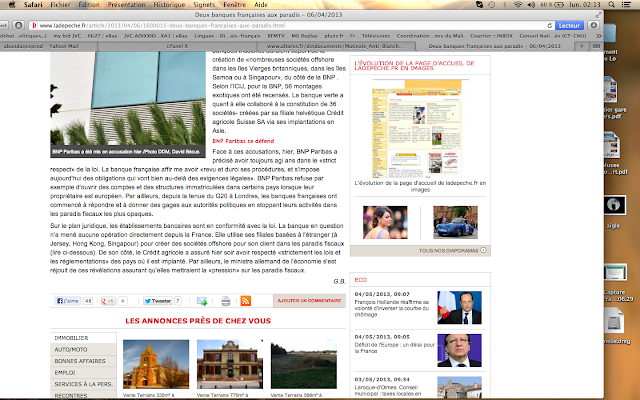This screenshot has height=400, width=640.
Task: Click the volume icon in menu bar
Action: click(531, 4)
